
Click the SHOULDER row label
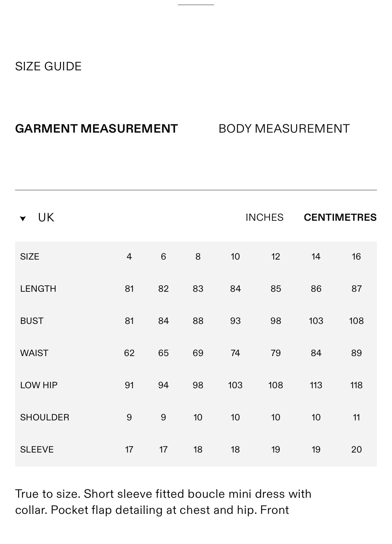[x=45, y=417]
